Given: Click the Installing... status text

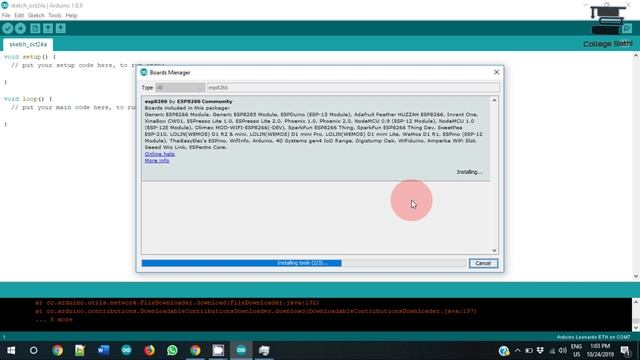Looking at the screenshot, I should (x=469, y=172).
